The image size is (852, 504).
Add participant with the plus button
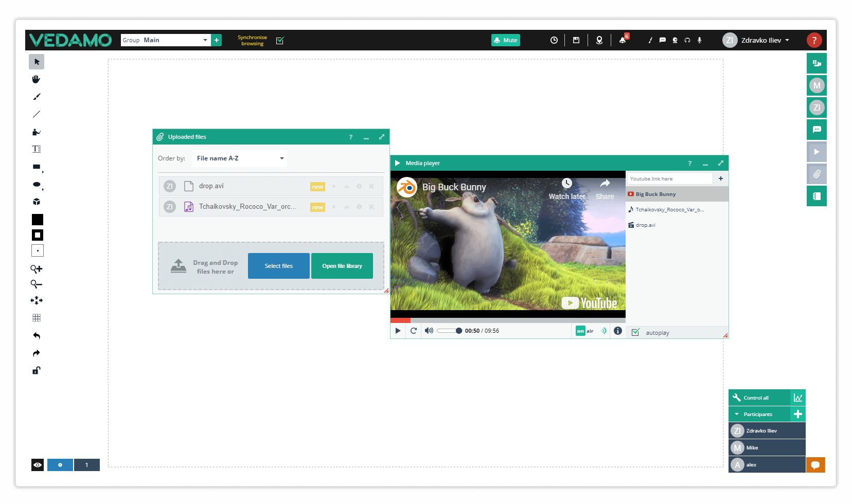[798, 414]
